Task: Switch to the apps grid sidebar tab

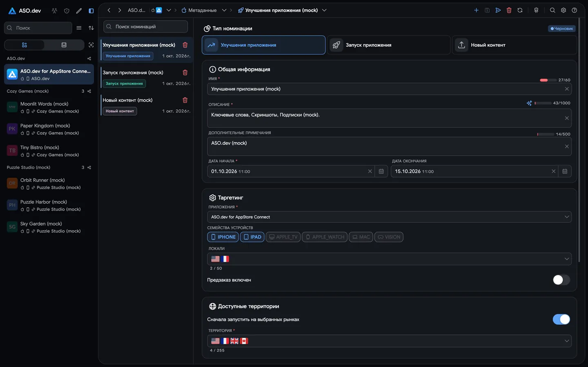Action: (24, 45)
